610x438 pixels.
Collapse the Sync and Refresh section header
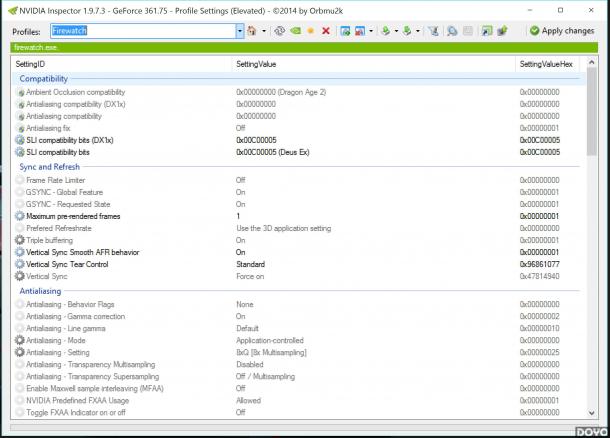point(50,167)
